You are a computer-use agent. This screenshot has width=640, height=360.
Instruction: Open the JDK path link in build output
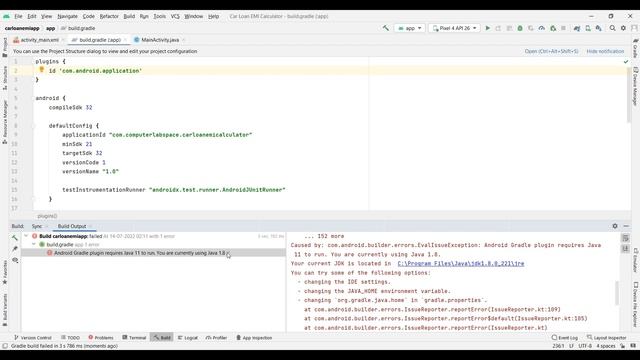pos(461,264)
